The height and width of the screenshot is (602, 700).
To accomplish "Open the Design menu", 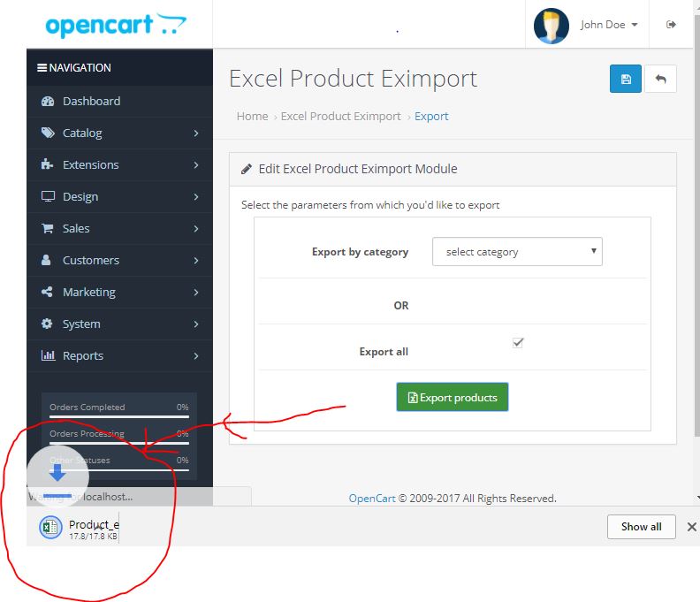I will (119, 196).
